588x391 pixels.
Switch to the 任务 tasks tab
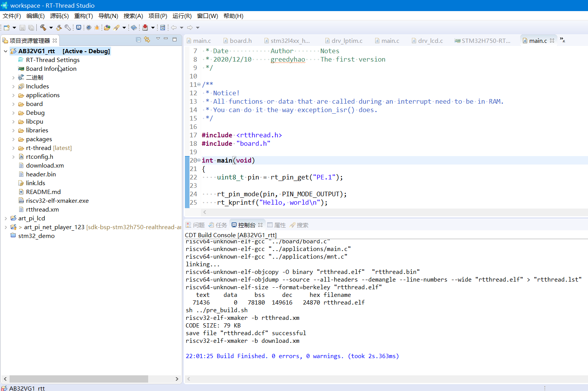point(218,225)
